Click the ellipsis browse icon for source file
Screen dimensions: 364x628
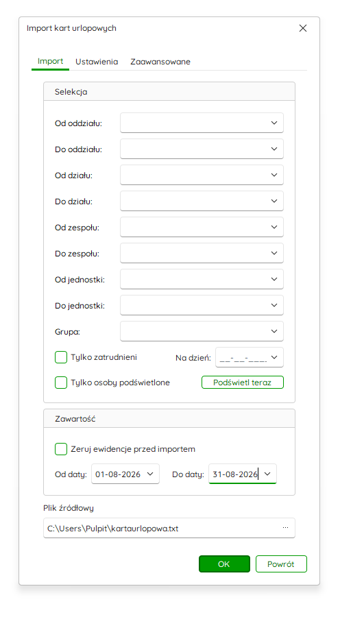[x=285, y=528]
